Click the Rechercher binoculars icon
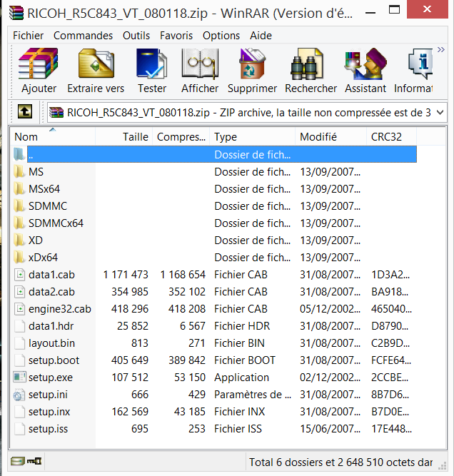 tap(307, 64)
